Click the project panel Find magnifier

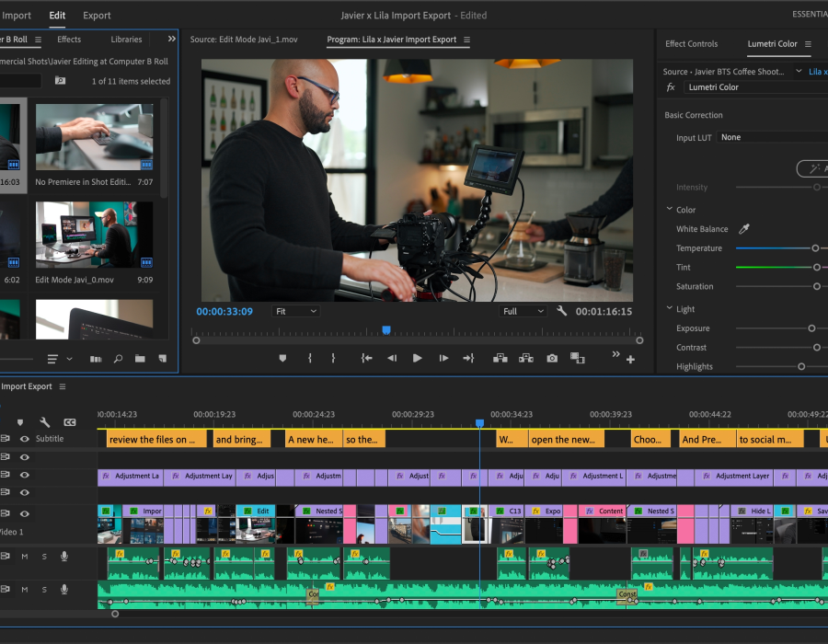tap(119, 359)
